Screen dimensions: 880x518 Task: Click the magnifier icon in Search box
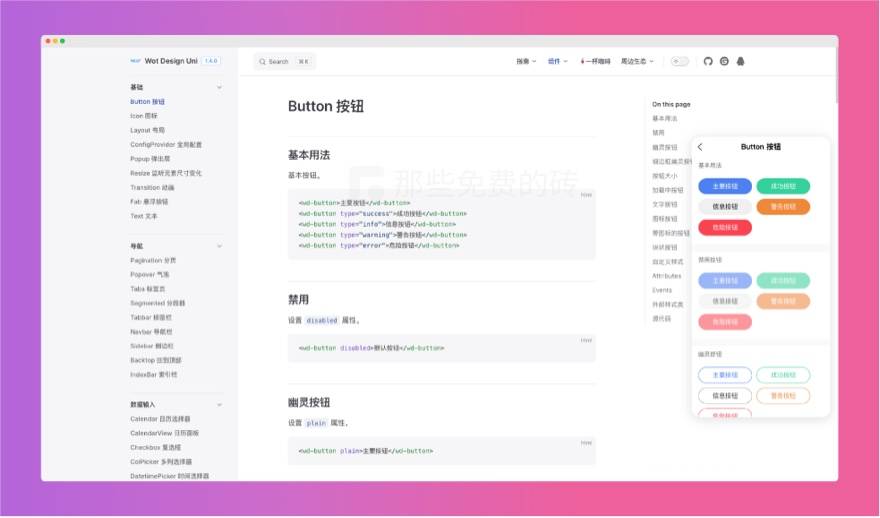[x=262, y=62]
